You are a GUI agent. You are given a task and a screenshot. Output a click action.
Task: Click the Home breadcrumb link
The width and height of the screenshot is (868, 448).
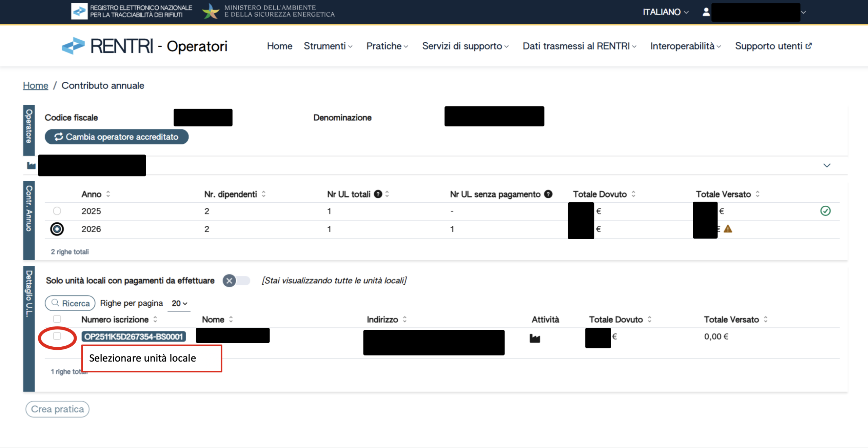[x=35, y=85]
